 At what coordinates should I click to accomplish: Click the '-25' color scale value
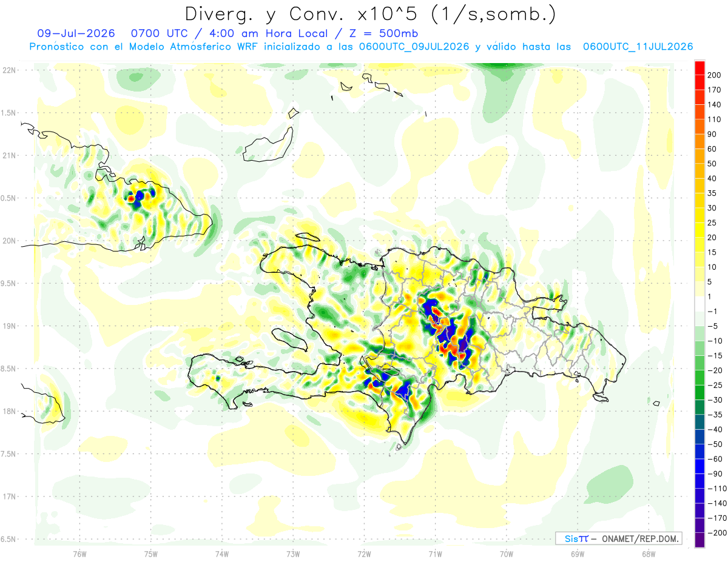coord(715,385)
